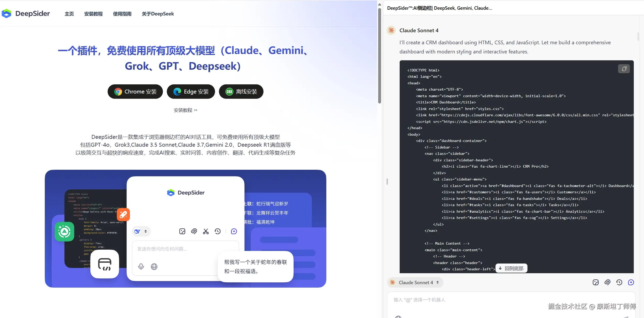
Task: Go to 使用指南 navigation item
Action: pos(122,14)
